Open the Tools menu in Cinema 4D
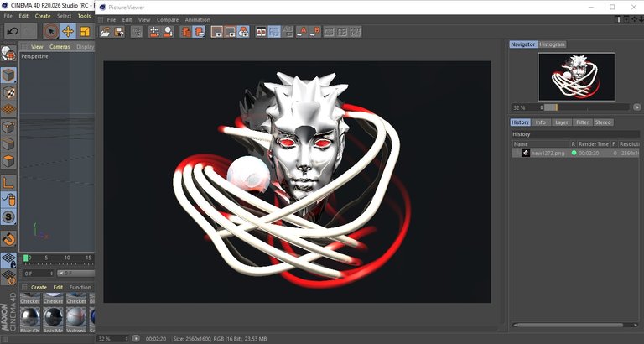The image size is (644, 344). (84, 16)
